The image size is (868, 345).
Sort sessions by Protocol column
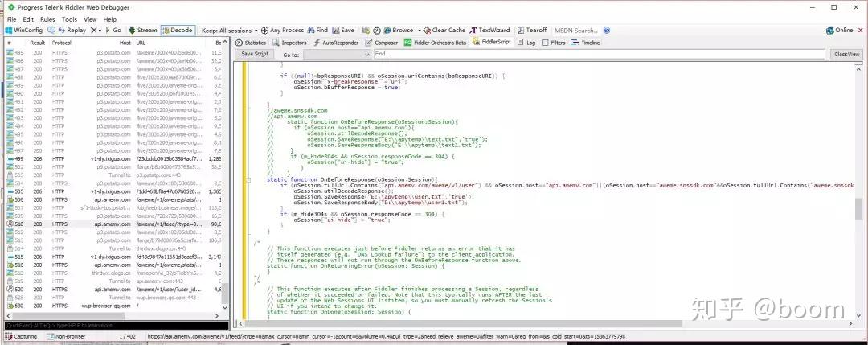62,43
